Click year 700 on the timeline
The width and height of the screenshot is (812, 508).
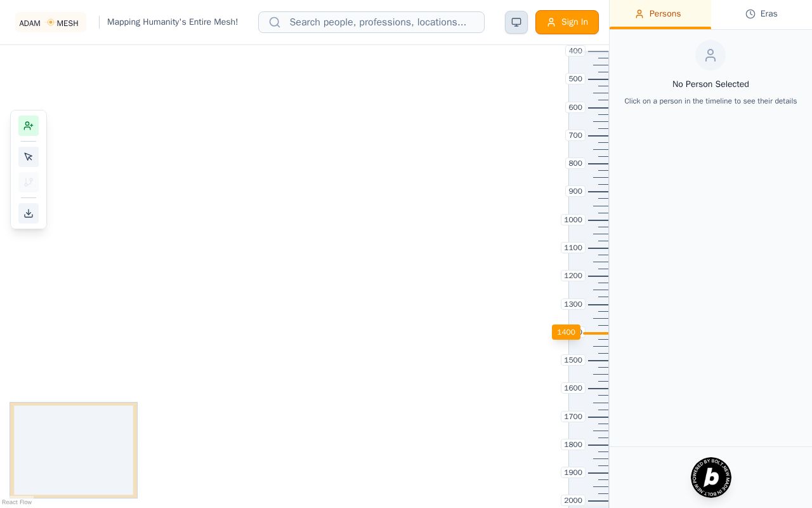click(x=575, y=135)
